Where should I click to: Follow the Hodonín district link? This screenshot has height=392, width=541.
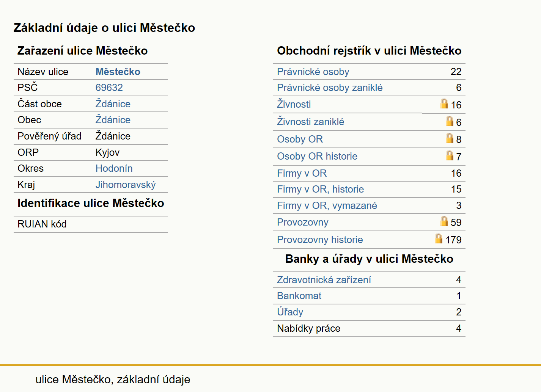coord(114,168)
